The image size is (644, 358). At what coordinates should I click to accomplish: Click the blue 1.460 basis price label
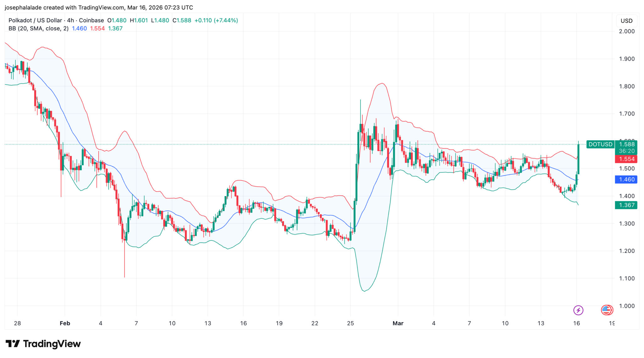tap(626, 179)
